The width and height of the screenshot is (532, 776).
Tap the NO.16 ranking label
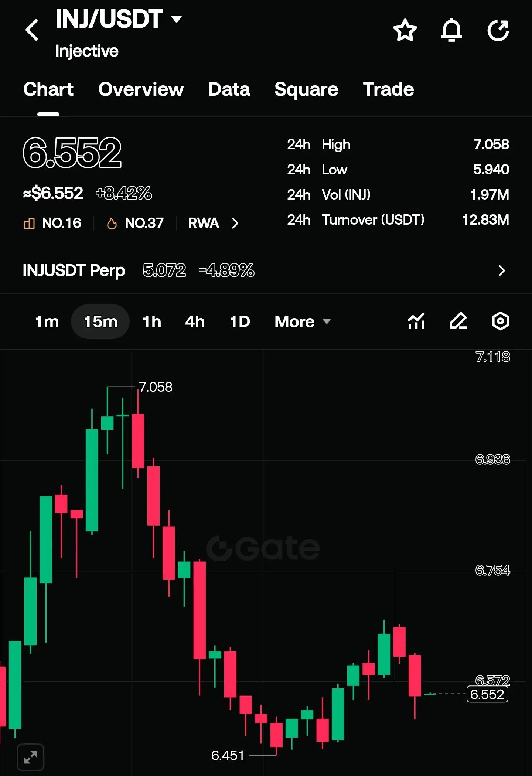click(62, 223)
